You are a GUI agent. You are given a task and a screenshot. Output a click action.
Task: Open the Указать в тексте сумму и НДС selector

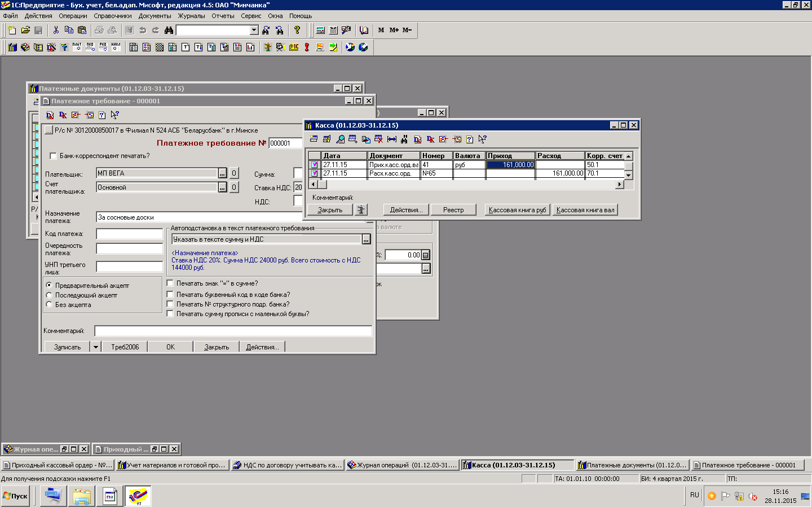pos(366,239)
